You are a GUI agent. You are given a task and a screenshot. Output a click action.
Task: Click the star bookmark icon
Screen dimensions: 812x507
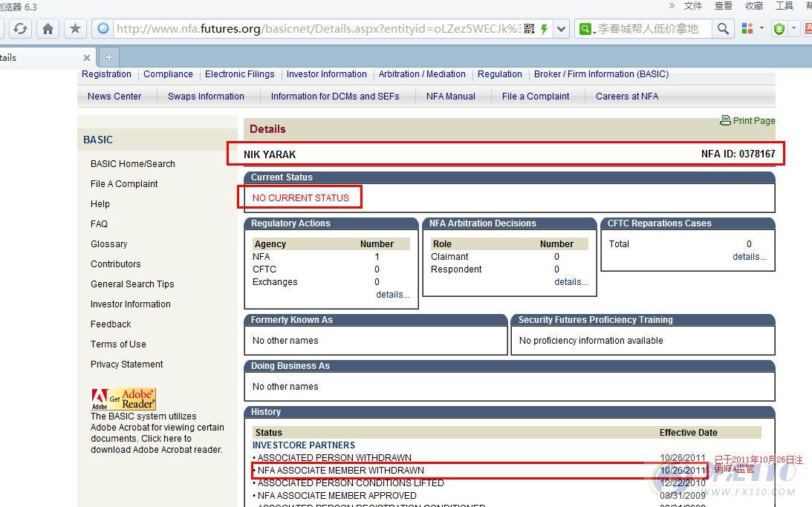coord(75,28)
